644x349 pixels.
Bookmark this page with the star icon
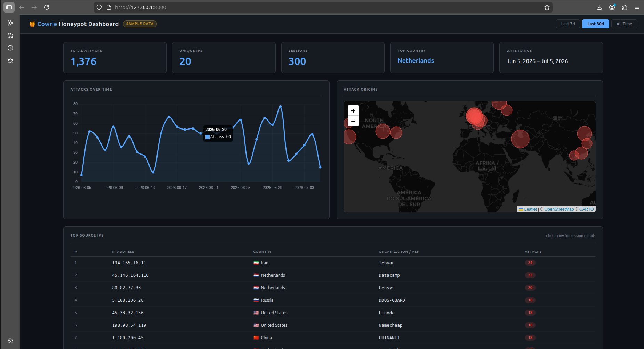click(547, 7)
